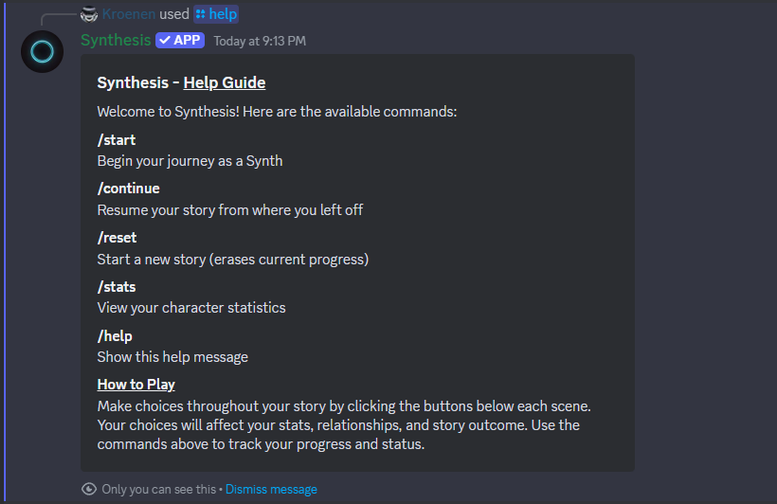This screenshot has height=504, width=777.
Task: Click the /start command heading
Action: click(x=116, y=140)
